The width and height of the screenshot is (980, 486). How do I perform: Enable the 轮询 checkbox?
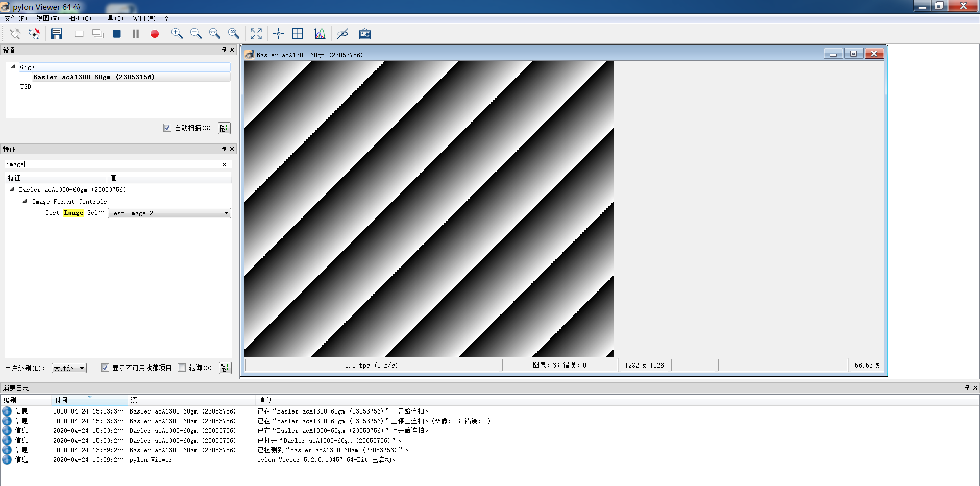coord(182,368)
